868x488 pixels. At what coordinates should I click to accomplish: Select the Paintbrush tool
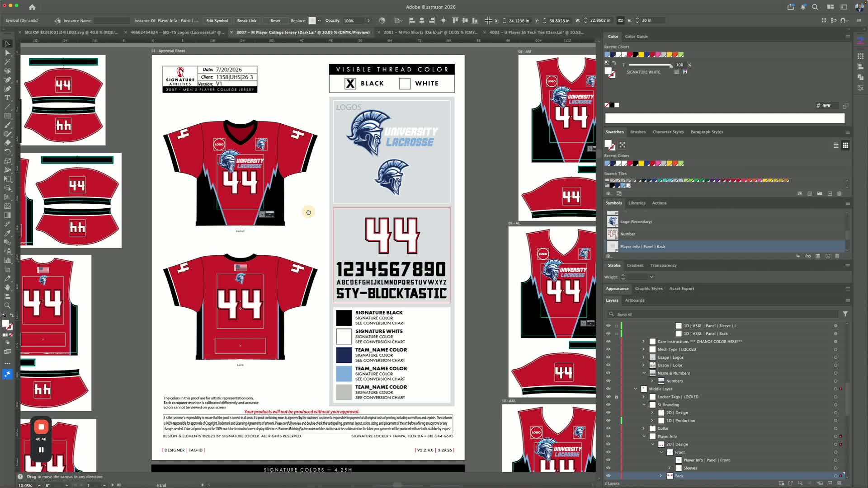tap(7, 125)
